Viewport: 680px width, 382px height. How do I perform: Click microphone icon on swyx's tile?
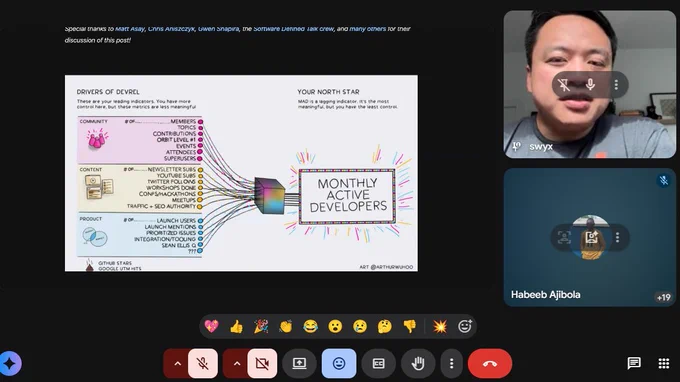click(590, 85)
